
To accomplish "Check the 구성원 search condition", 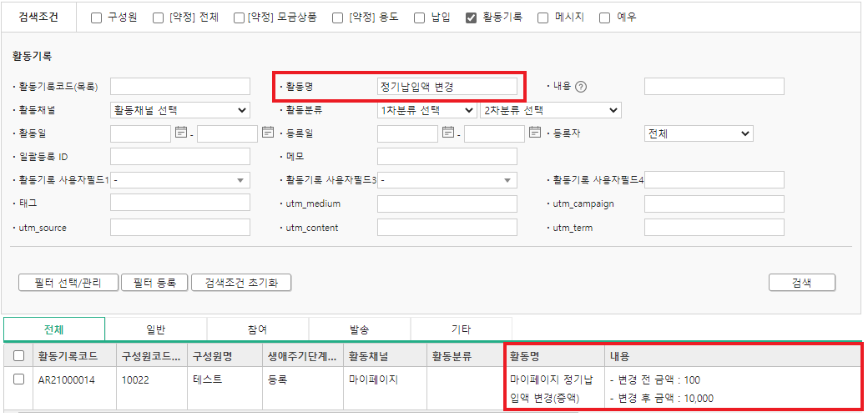I will [x=96, y=18].
